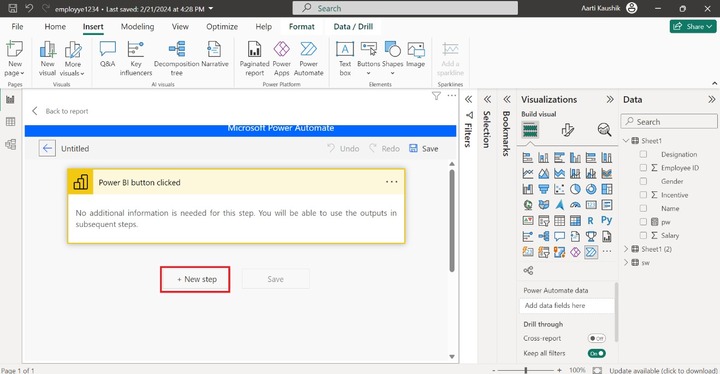
Task: Tick the Salary field checkbox
Action: [643, 235]
